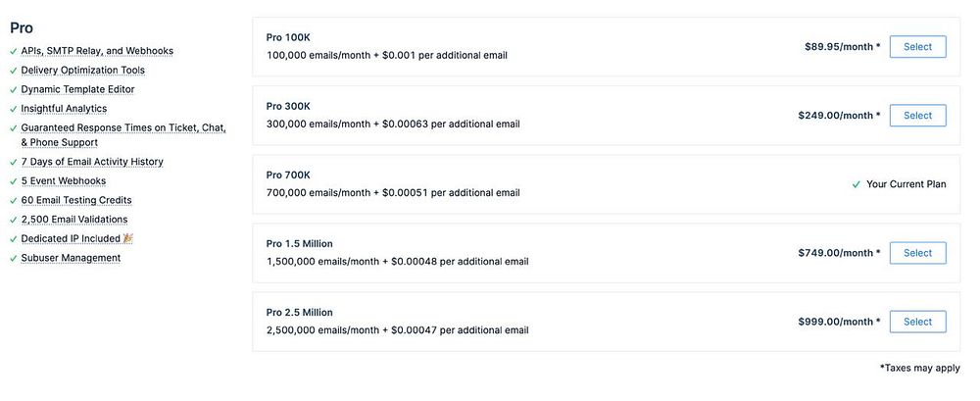This screenshot has height=401, width=980.
Task: Click checkmark beside Subuser Management
Action: (x=14, y=258)
